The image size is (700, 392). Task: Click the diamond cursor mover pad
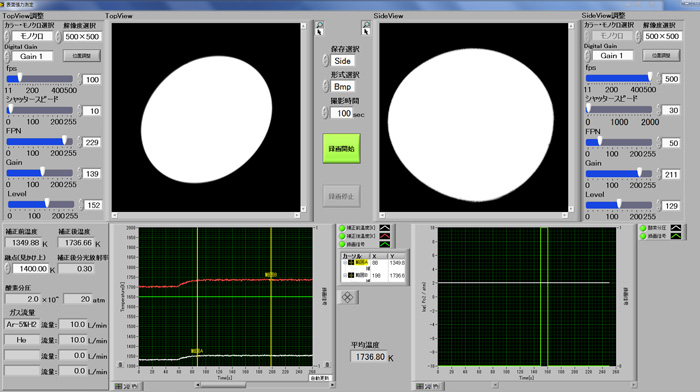click(347, 297)
